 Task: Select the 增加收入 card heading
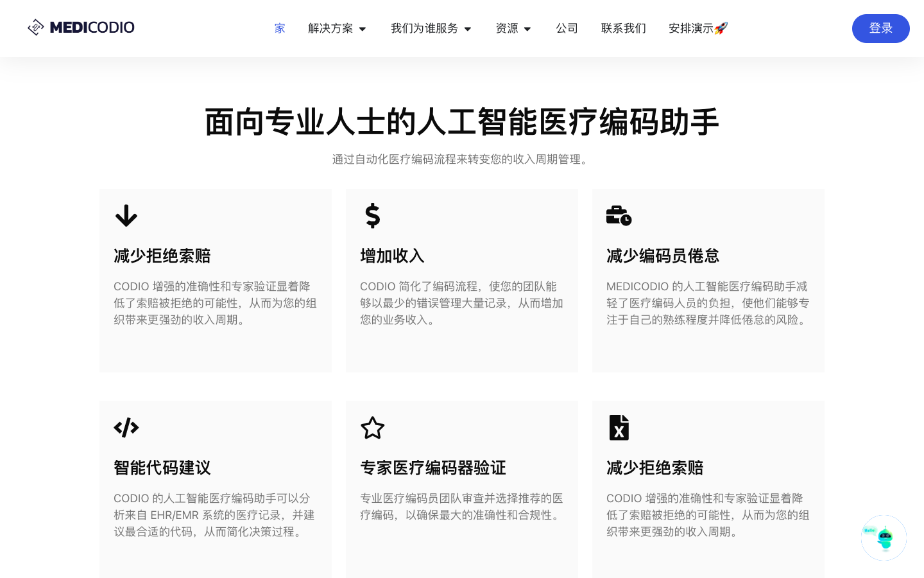coord(392,256)
